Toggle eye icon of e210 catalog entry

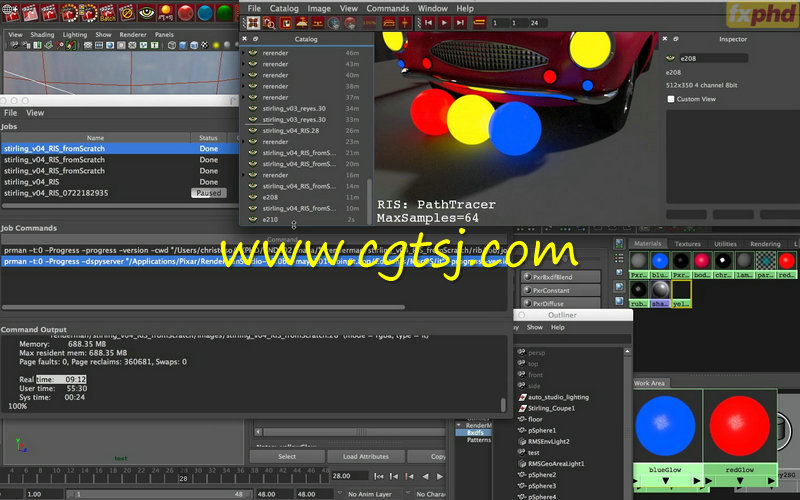click(253, 219)
